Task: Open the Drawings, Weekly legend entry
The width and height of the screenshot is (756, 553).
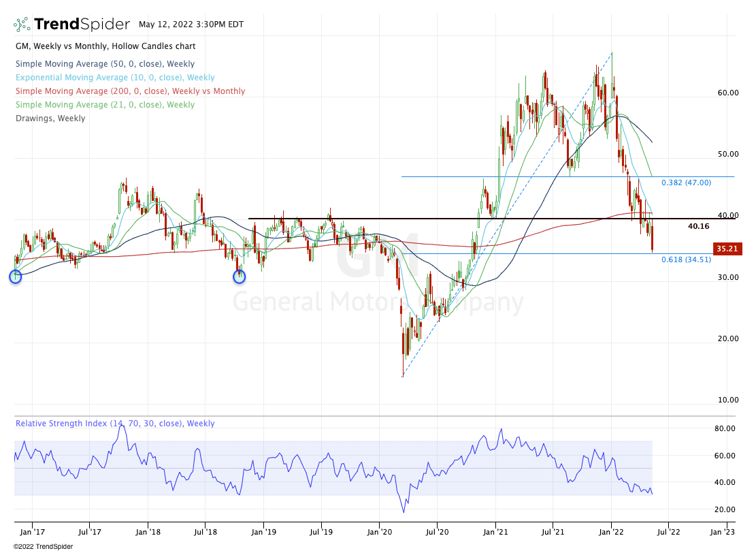Action: point(50,118)
